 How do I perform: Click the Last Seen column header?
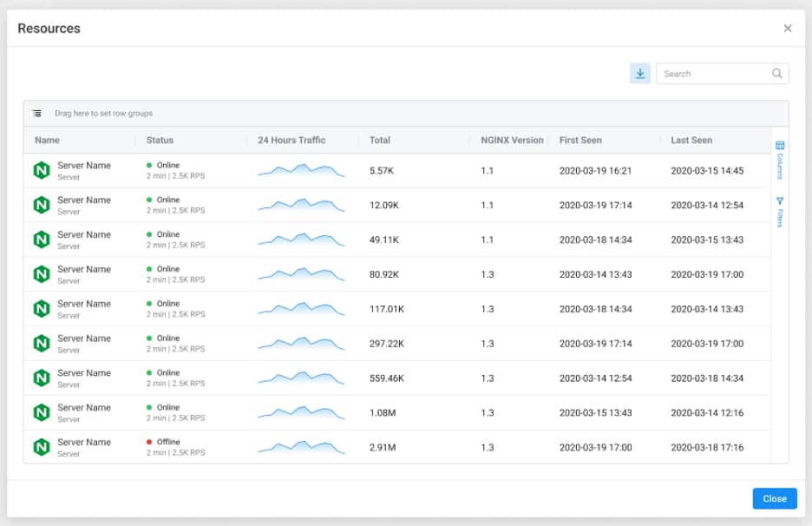691,140
